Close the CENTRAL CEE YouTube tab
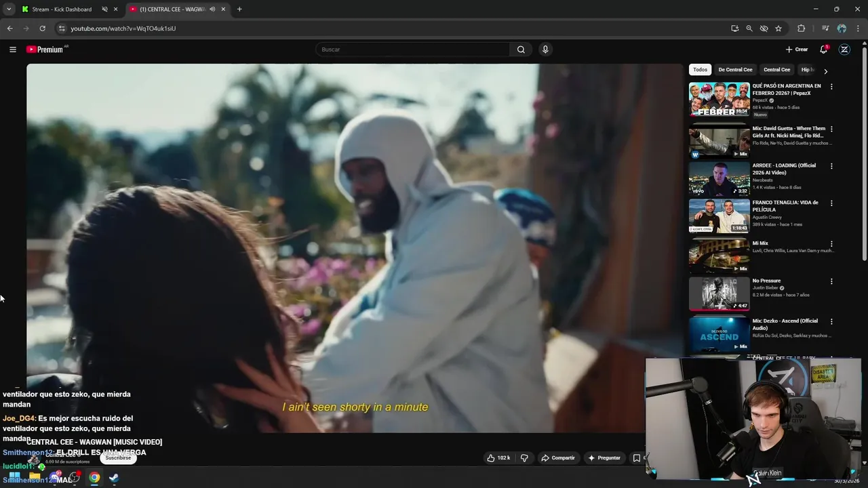The height and width of the screenshot is (488, 868). 223,9
